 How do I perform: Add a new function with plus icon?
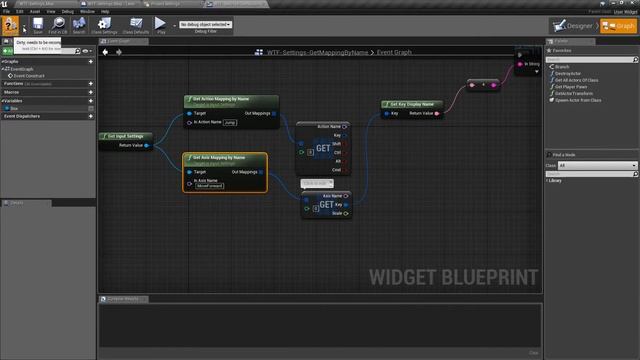pyautogui.click(x=91, y=84)
